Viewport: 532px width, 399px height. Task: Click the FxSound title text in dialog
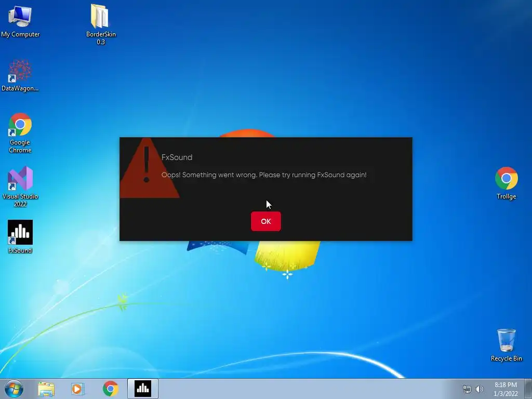(x=177, y=157)
